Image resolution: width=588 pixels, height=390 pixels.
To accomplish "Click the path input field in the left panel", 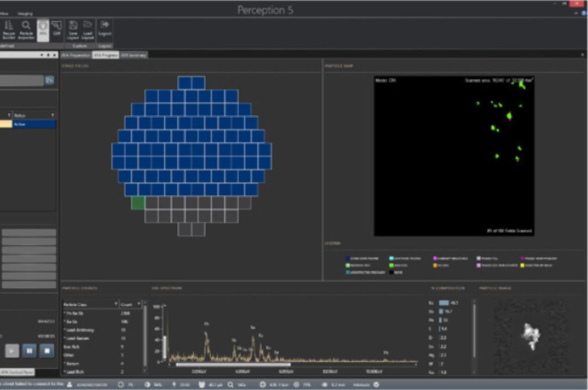I will pyautogui.click(x=22, y=81).
